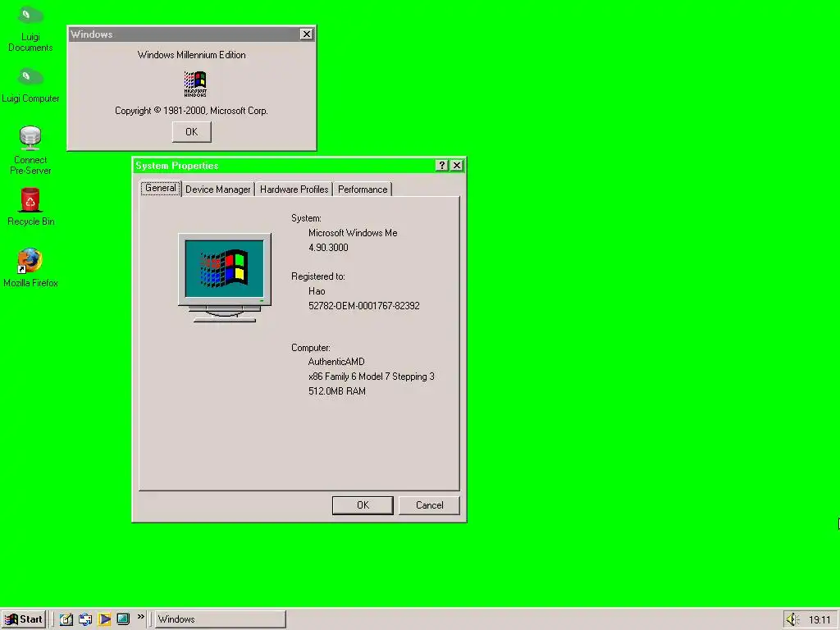Open the volume speaker tray icon
This screenshot has height=630, width=840.
[792, 620]
